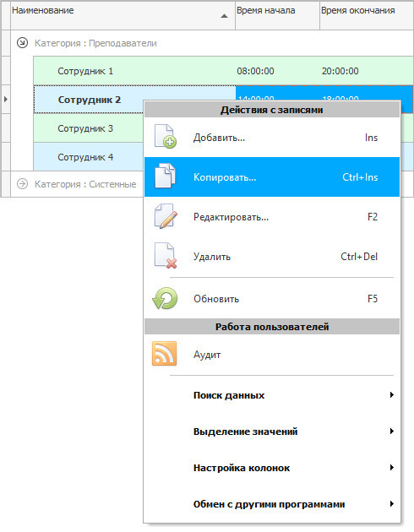Click the Copy documents icon

coord(166,176)
